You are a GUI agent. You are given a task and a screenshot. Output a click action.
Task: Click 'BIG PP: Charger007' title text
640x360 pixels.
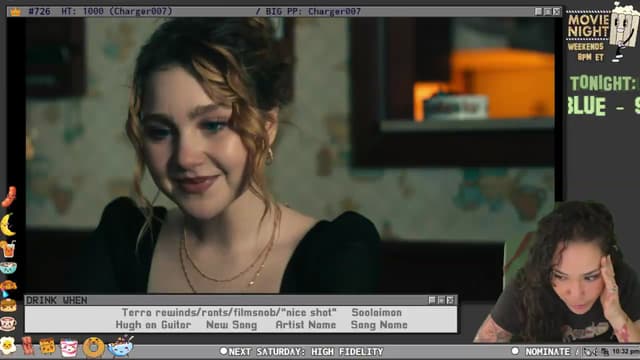(313, 11)
